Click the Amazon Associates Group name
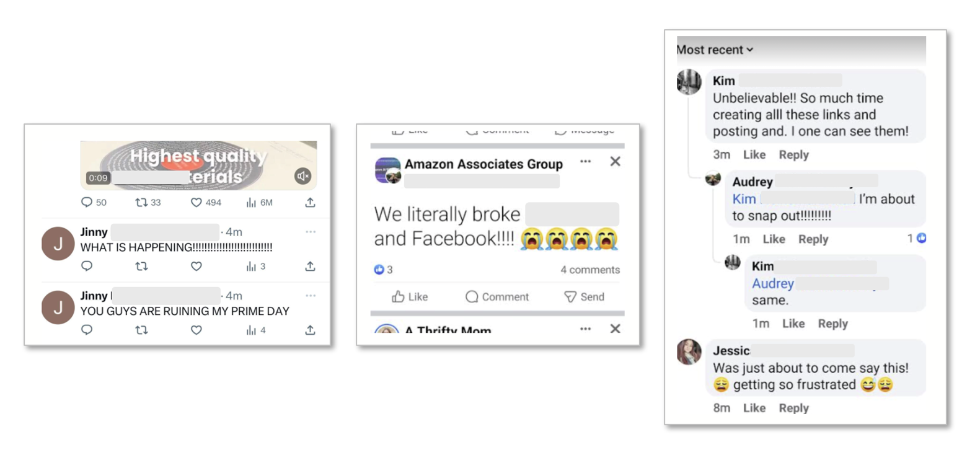This screenshot has width=980, height=460. [483, 164]
